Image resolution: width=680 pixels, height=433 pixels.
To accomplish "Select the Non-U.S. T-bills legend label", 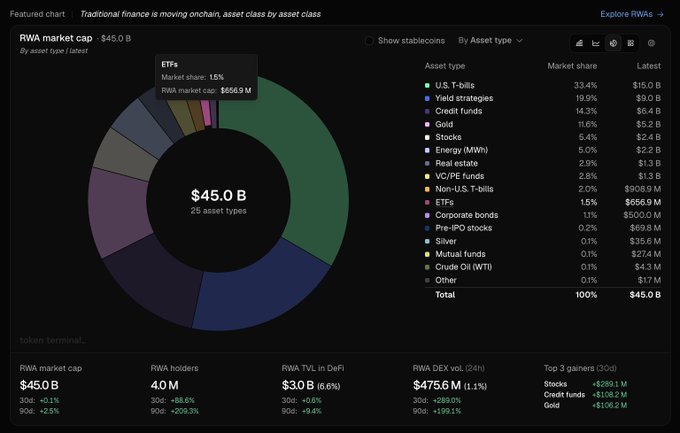I will coord(464,189).
